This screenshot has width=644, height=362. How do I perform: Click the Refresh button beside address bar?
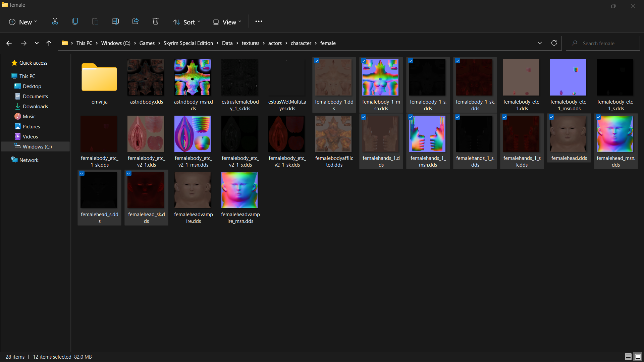[554, 43]
